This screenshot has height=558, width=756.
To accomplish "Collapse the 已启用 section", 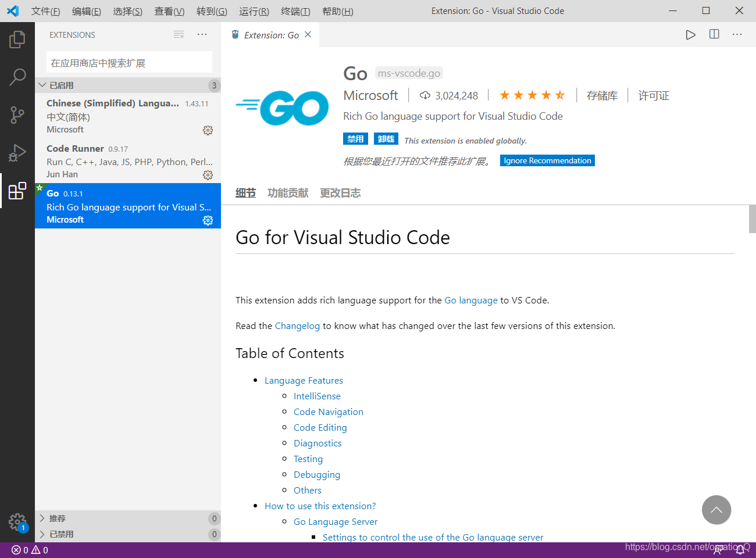I will click(128, 85).
